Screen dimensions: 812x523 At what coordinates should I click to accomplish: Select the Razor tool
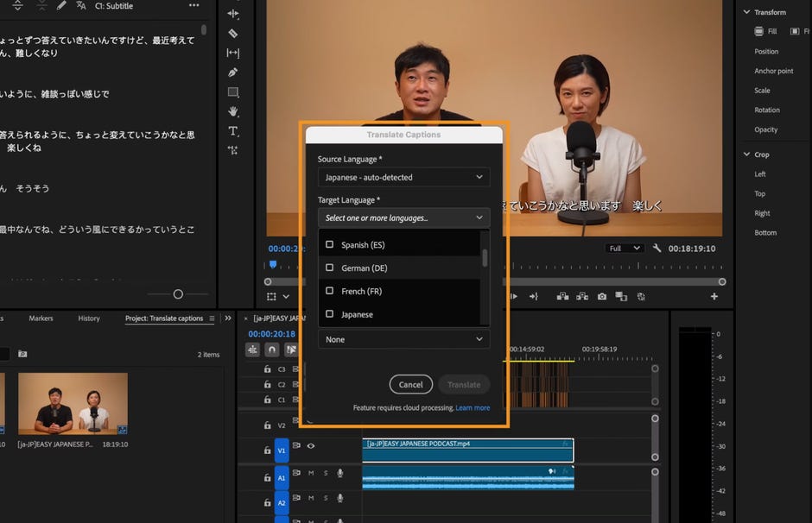(233, 33)
